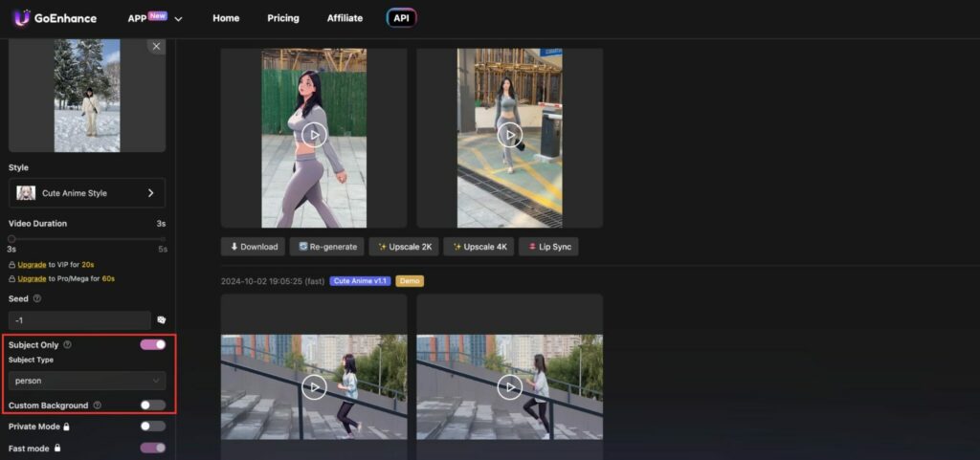Viewport: 980px width, 460px height.
Task: Play the top-left walking anime video
Action: pyautogui.click(x=314, y=135)
